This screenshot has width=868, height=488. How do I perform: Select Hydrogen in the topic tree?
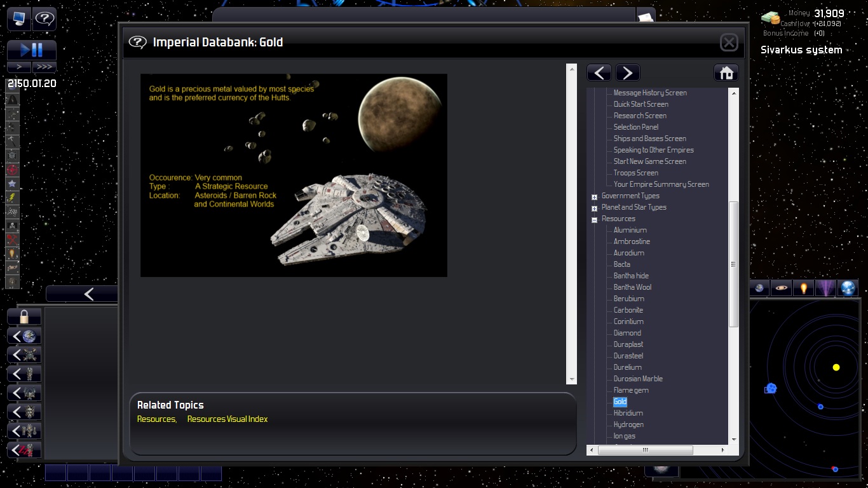pyautogui.click(x=628, y=424)
